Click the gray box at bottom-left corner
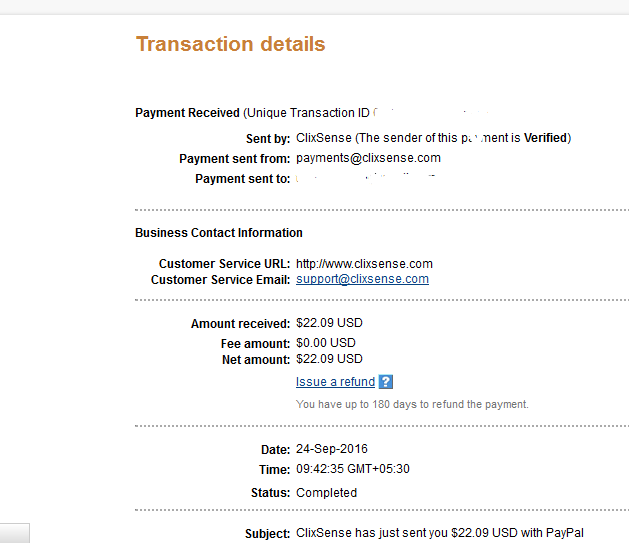 pos(14,533)
